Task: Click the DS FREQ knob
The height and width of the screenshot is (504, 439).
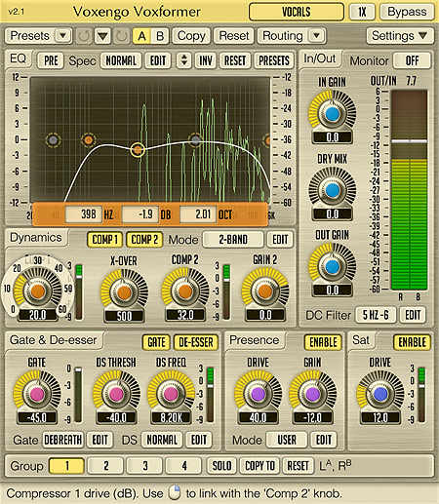Action: pyautogui.click(x=171, y=394)
